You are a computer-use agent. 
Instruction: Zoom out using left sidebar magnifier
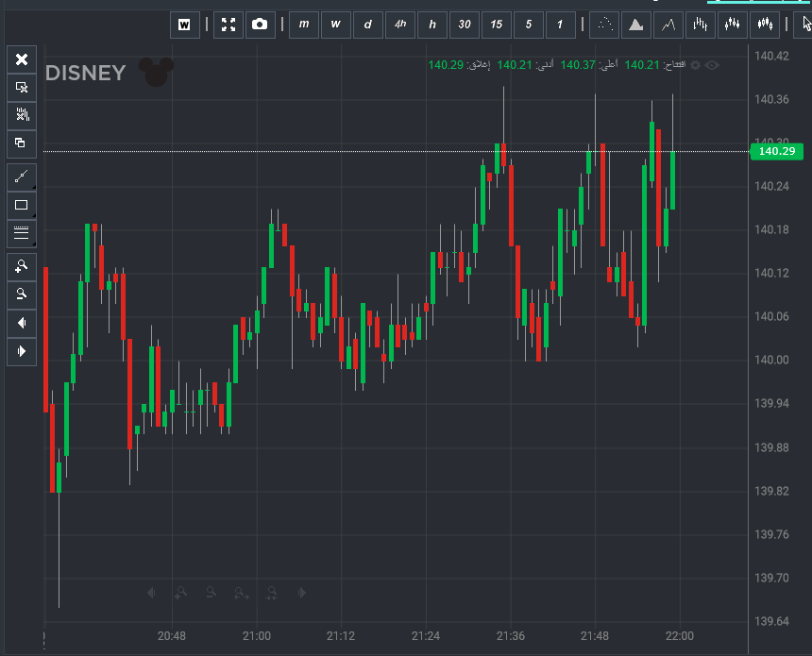[22, 294]
